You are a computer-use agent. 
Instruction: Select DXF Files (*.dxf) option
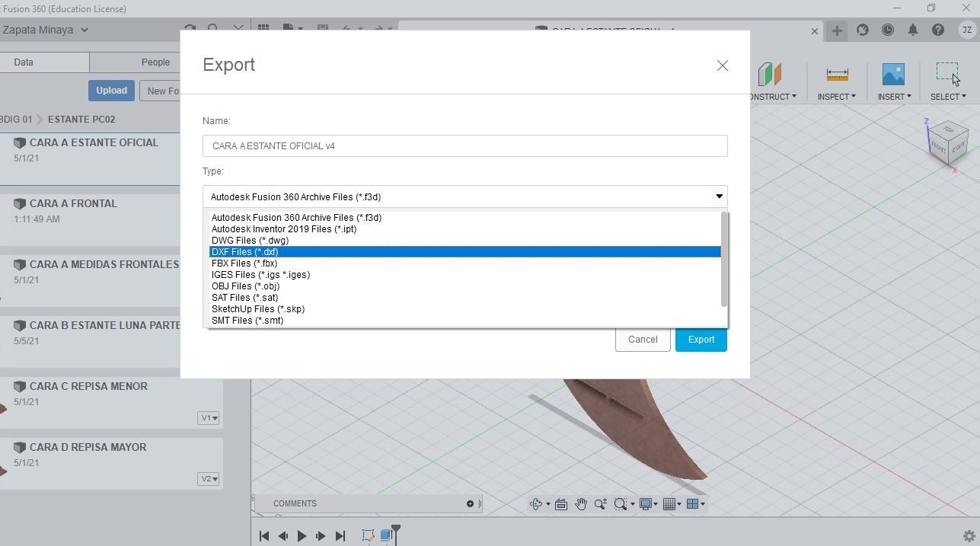464,252
